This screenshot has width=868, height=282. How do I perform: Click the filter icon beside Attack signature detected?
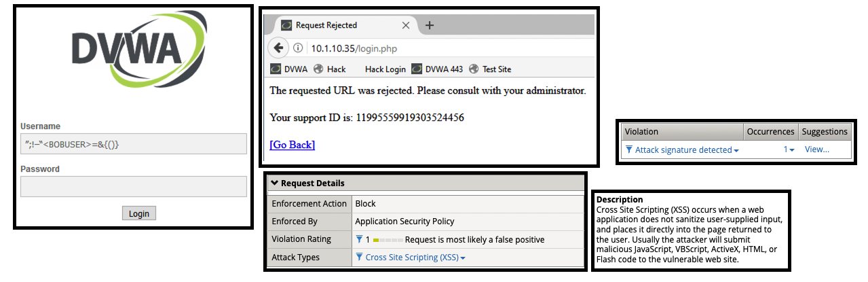click(628, 149)
